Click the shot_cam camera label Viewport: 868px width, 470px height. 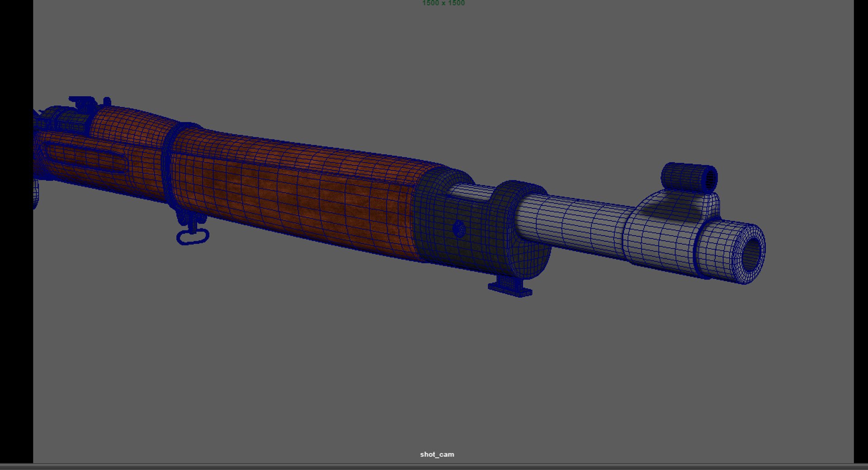[437, 454]
